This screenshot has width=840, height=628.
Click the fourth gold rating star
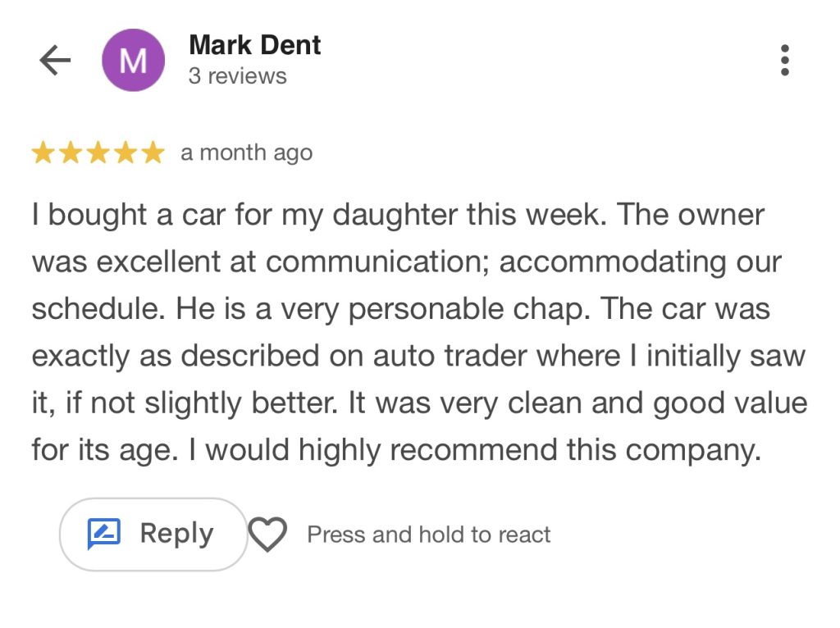pos(126,153)
